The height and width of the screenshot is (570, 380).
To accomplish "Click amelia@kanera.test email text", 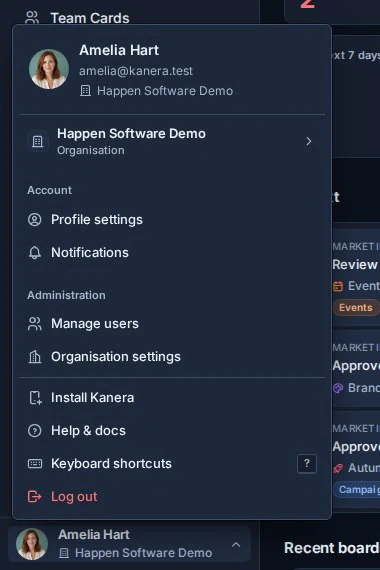I will coord(136,71).
